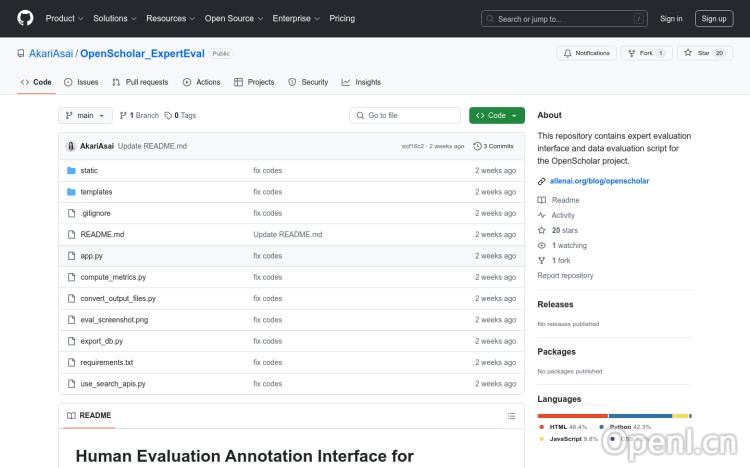Screen dimensions: 750x468
Task: View the 1 Branch list
Action: (x=139, y=115)
